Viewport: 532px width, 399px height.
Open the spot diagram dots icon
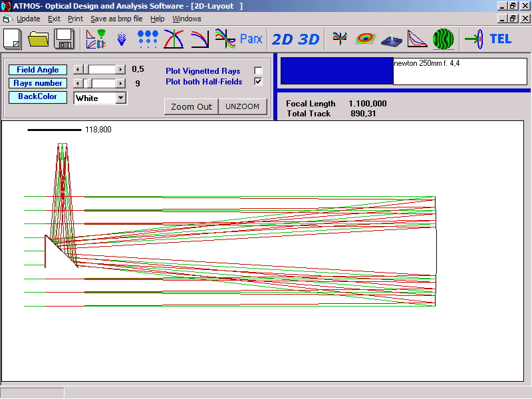pyautogui.click(x=148, y=39)
